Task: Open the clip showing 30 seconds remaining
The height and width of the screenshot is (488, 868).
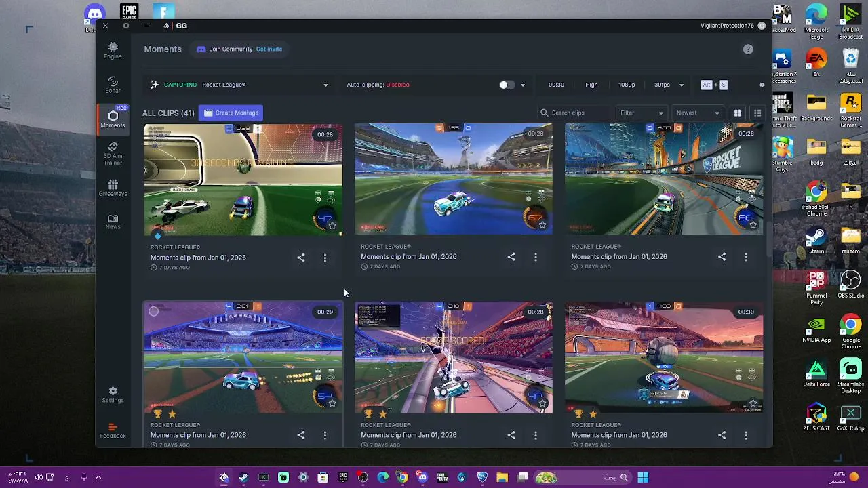Action: [243, 180]
